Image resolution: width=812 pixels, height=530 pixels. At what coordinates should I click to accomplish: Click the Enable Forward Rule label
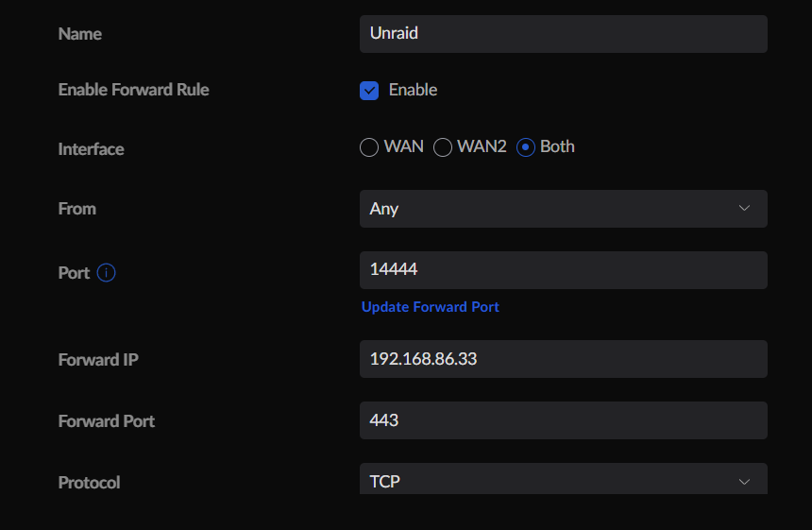click(134, 90)
